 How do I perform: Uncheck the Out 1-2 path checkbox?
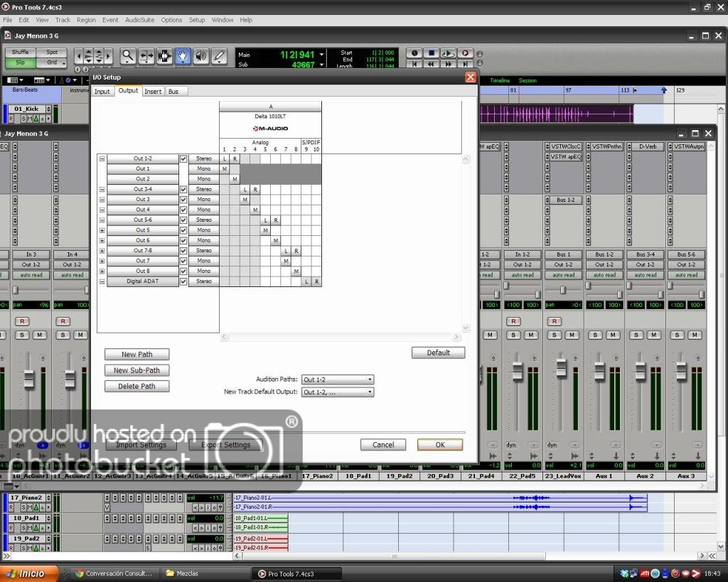(x=183, y=159)
